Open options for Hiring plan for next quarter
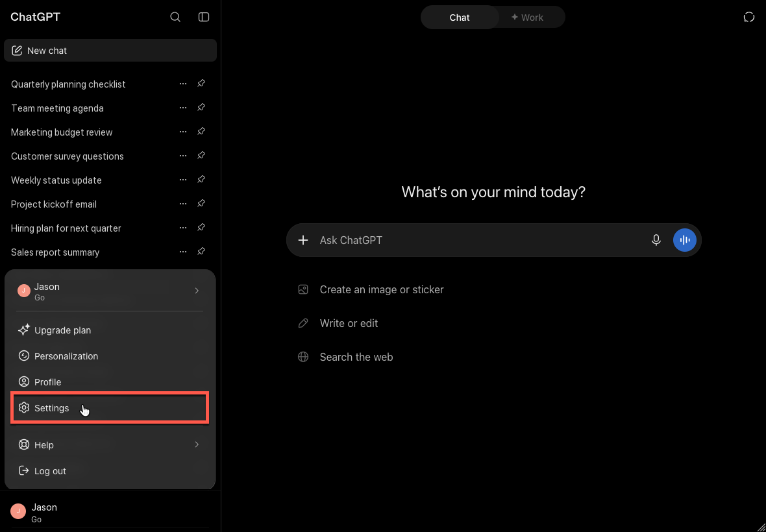 click(x=182, y=228)
